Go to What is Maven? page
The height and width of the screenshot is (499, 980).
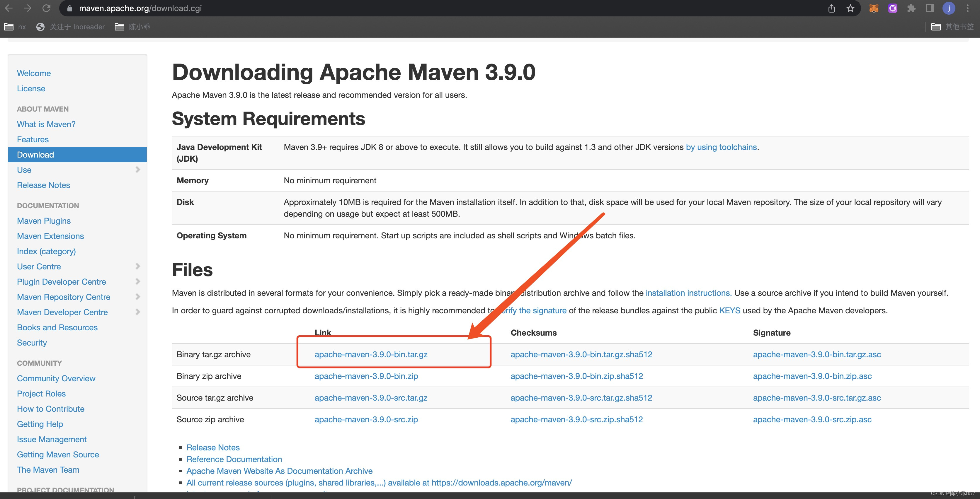pos(46,124)
